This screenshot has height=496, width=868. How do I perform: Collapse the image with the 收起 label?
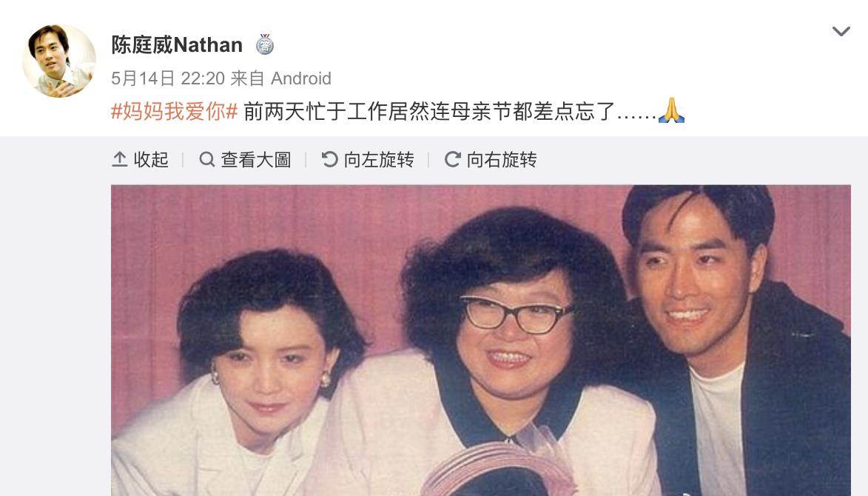[150, 159]
